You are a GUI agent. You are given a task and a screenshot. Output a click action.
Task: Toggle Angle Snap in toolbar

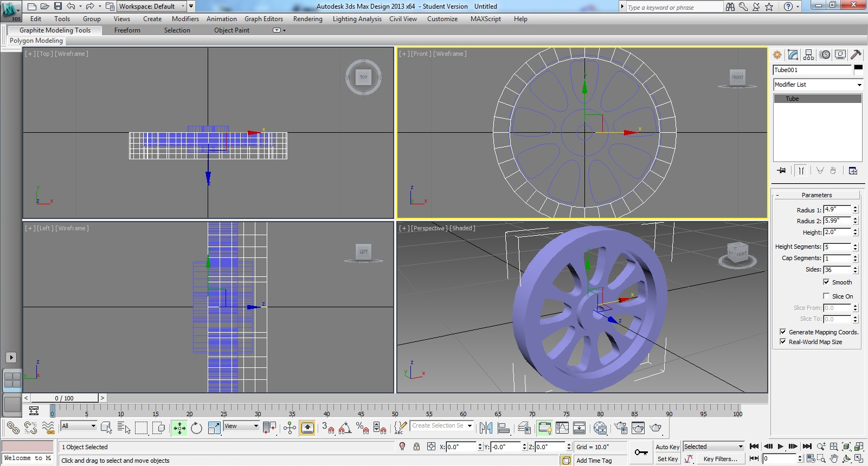(345, 428)
